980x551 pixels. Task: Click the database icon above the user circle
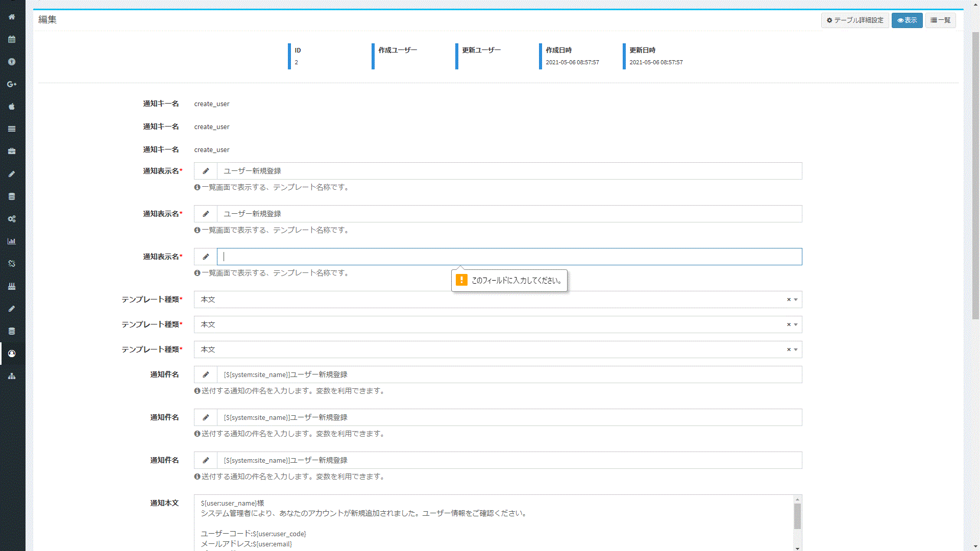coord(12,331)
